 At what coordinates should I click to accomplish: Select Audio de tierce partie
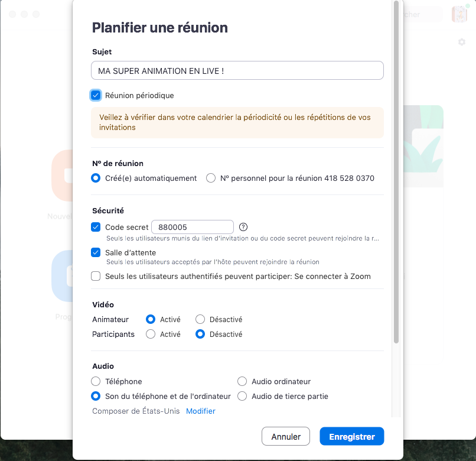(242, 396)
